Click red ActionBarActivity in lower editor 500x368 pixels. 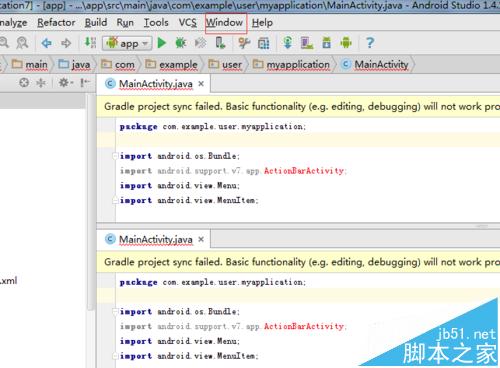304,326
